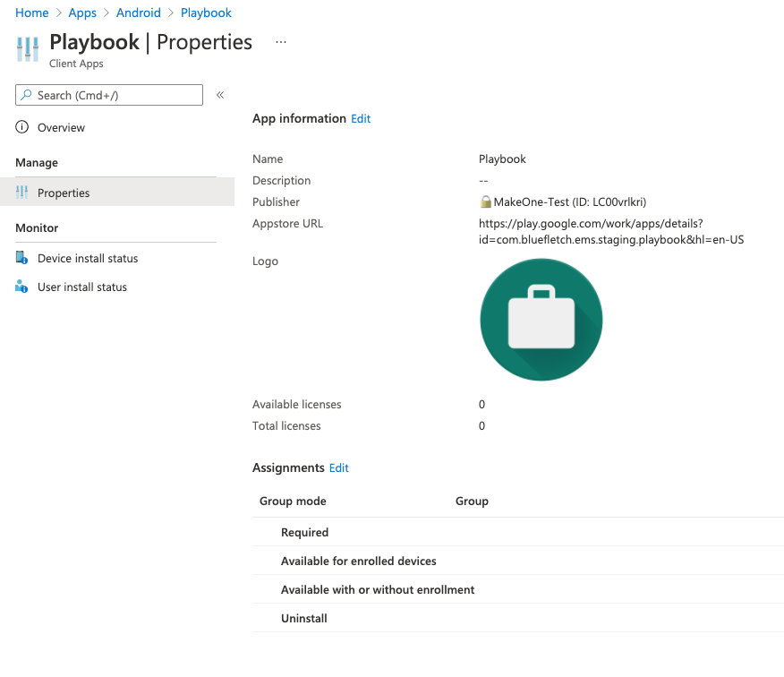Click the Device install status icon

(21, 258)
